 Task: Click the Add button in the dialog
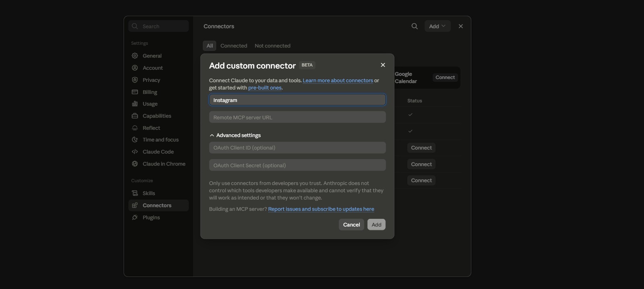coord(376,225)
